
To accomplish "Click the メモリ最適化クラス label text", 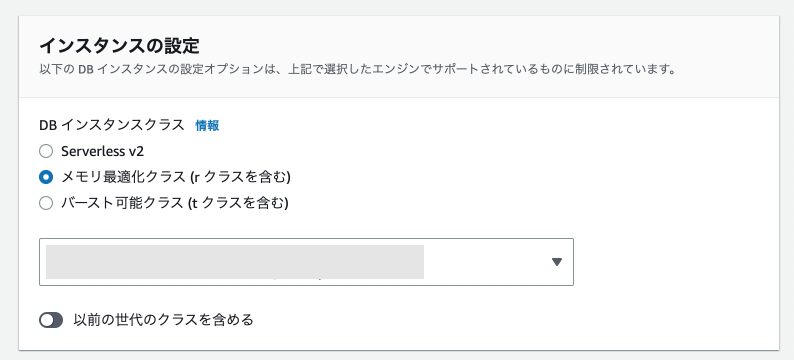I will (x=176, y=177).
